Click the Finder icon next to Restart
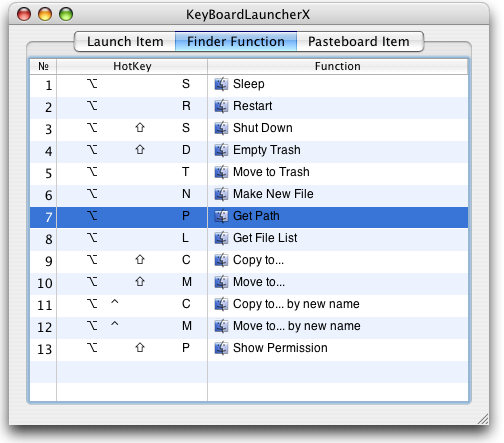The width and height of the screenshot is (504, 443). pos(221,106)
